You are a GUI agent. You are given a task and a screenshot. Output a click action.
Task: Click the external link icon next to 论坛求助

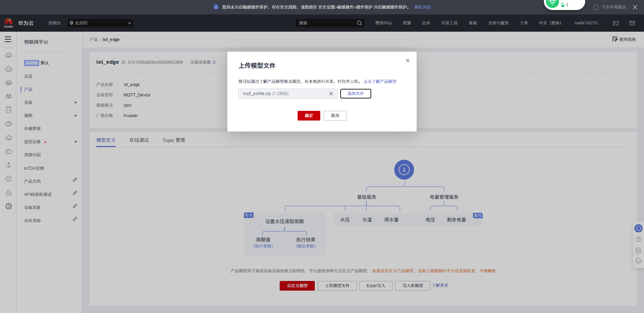(x=75, y=219)
